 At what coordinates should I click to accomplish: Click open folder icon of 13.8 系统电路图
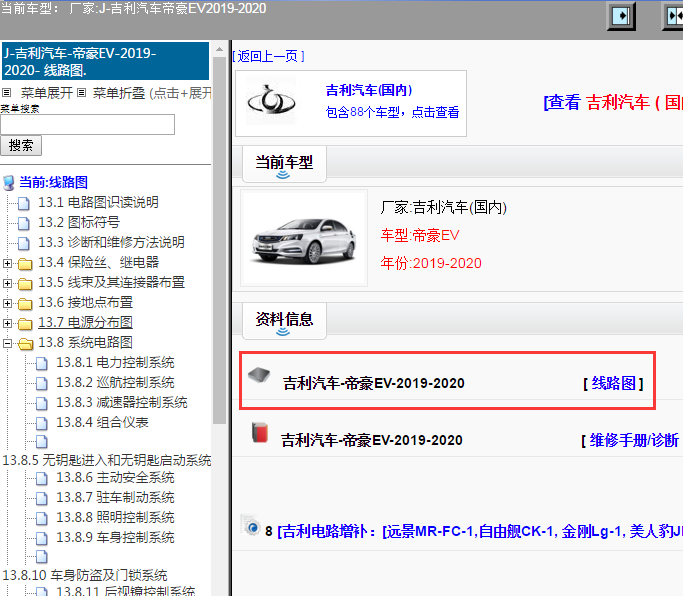coord(26,344)
